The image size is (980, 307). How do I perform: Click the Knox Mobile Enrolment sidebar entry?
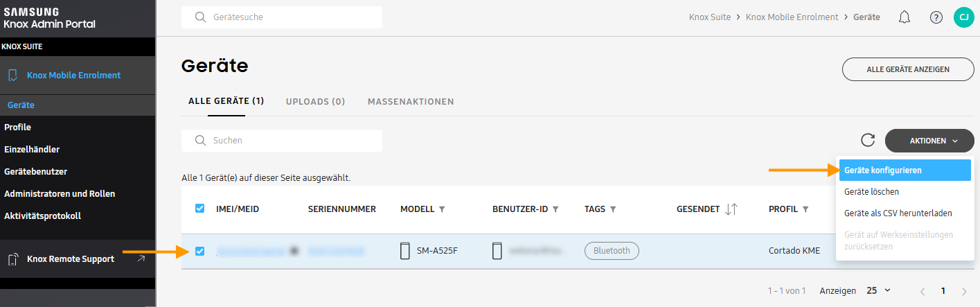(x=78, y=76)
